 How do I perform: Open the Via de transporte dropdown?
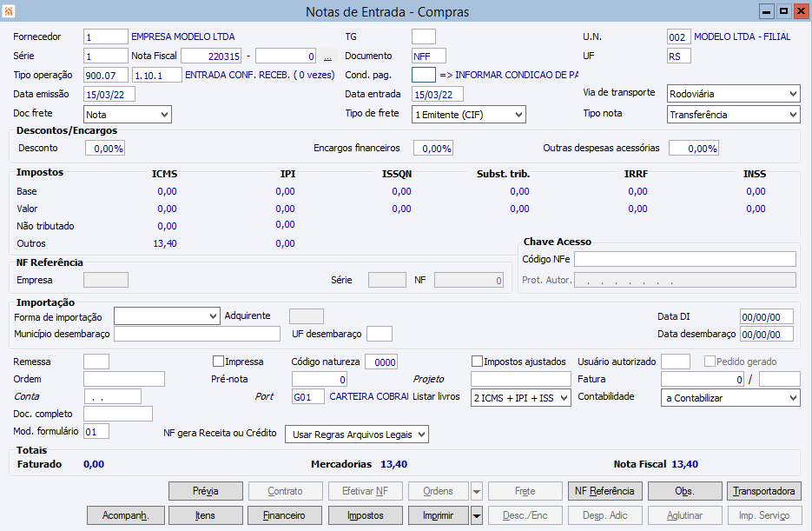[793, 94]
